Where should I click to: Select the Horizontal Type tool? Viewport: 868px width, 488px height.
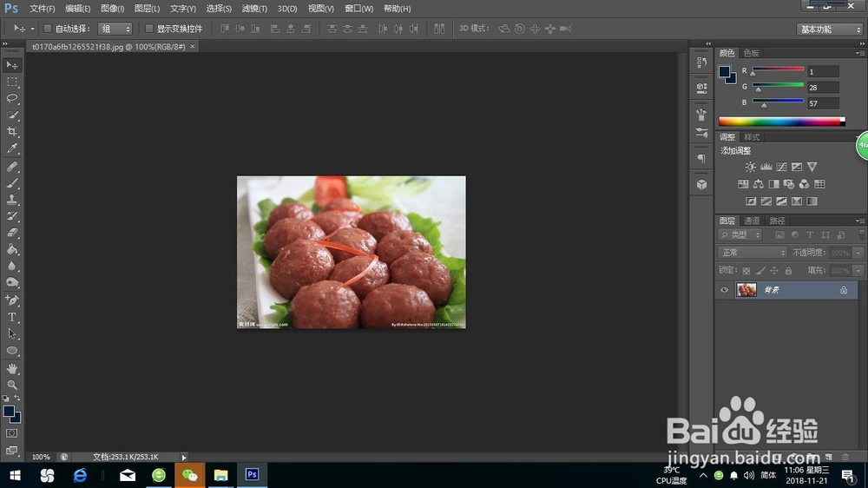coord(11,318)
